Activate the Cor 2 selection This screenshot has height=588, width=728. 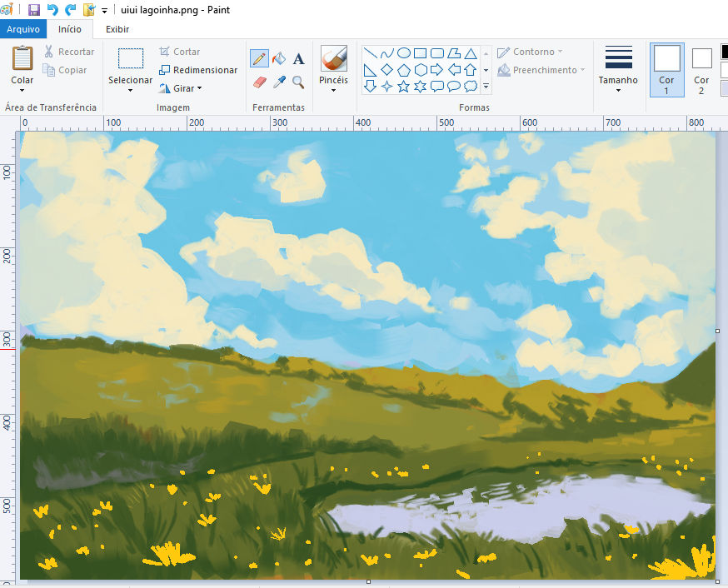click(701, 69)
